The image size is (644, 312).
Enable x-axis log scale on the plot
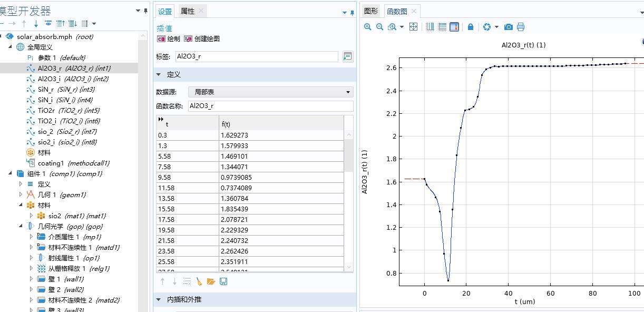click(431, 26)
